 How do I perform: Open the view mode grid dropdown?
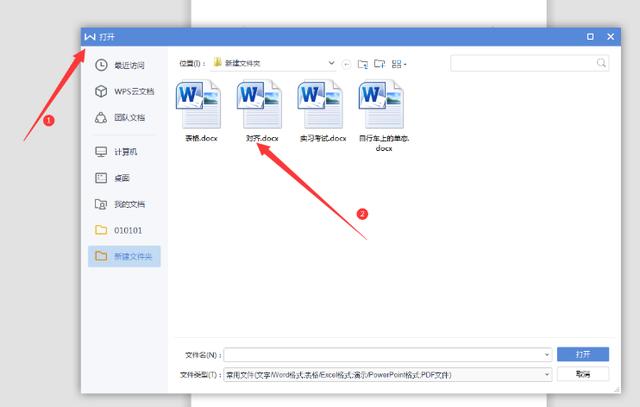pyautogui.click(x=399, y=64)
